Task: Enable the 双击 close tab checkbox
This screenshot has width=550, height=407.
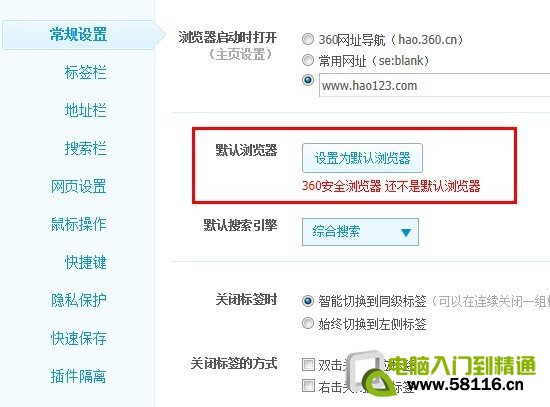Action: point(308,364)
